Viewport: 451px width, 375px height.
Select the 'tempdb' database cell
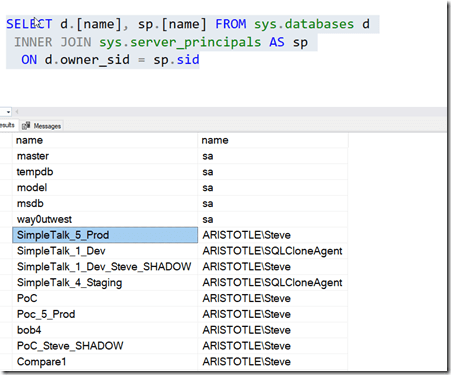105,172
